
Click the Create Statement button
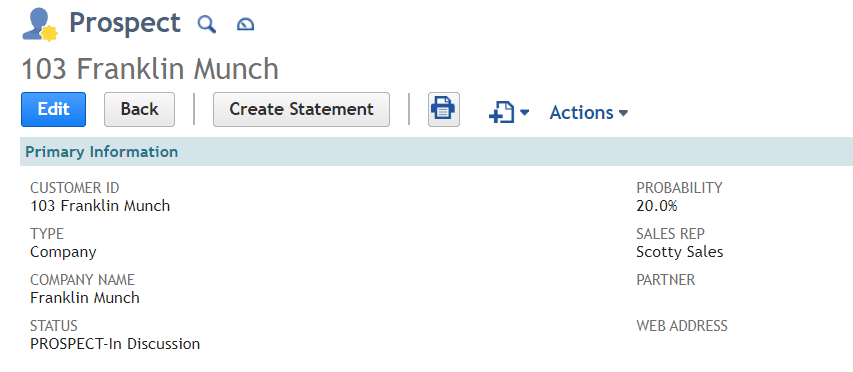click(301, 109)
